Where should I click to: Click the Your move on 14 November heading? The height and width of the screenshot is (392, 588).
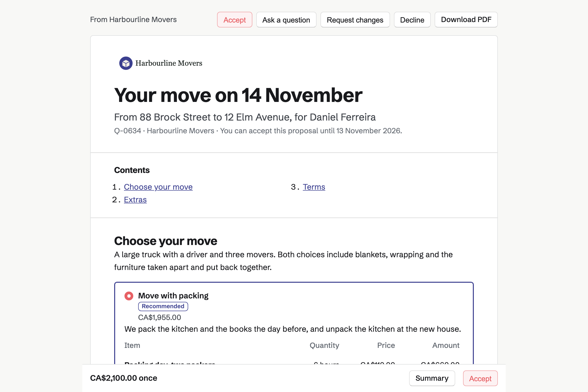pos(238,95)
